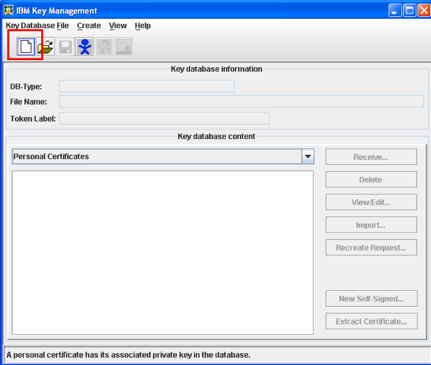Click the Receive... button
This screenshot has height=365, width=431.
(x=371, y=157)
